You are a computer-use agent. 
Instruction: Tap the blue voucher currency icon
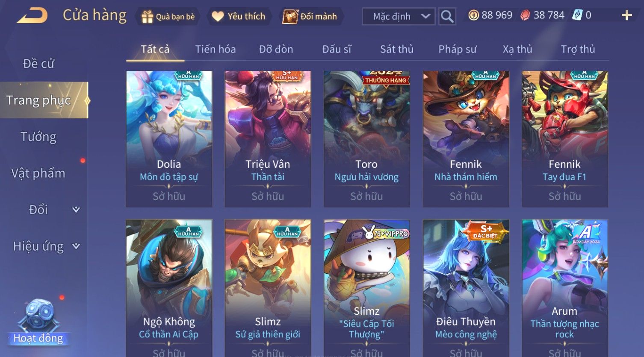[x=577, y=15]
